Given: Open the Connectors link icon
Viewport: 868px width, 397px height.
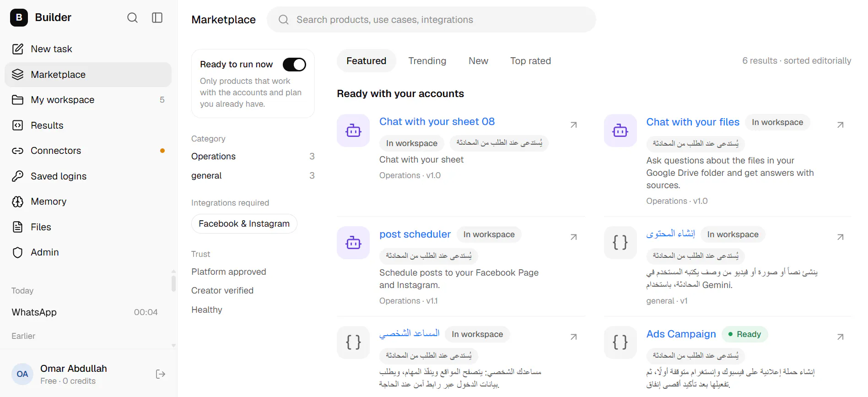Looking at the screenshot, I should point(18,151).
